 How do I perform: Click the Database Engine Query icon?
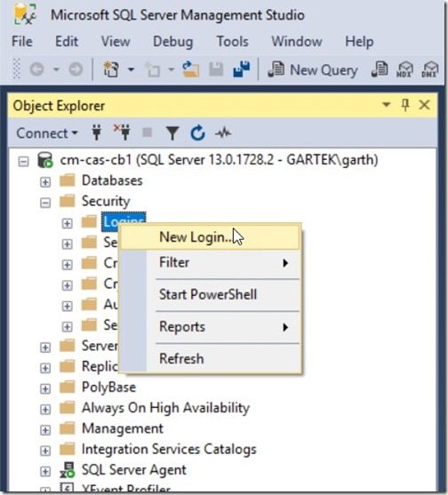click(380, 69)
